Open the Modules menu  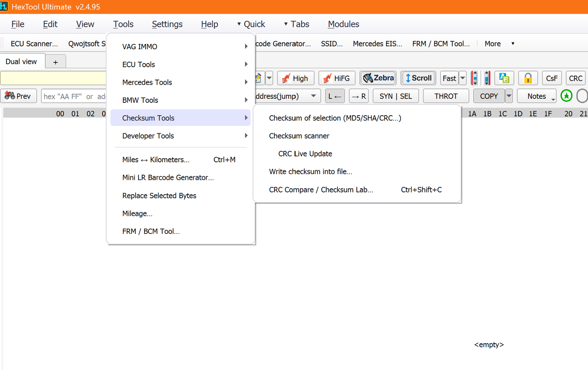click(x=344, y=24)
